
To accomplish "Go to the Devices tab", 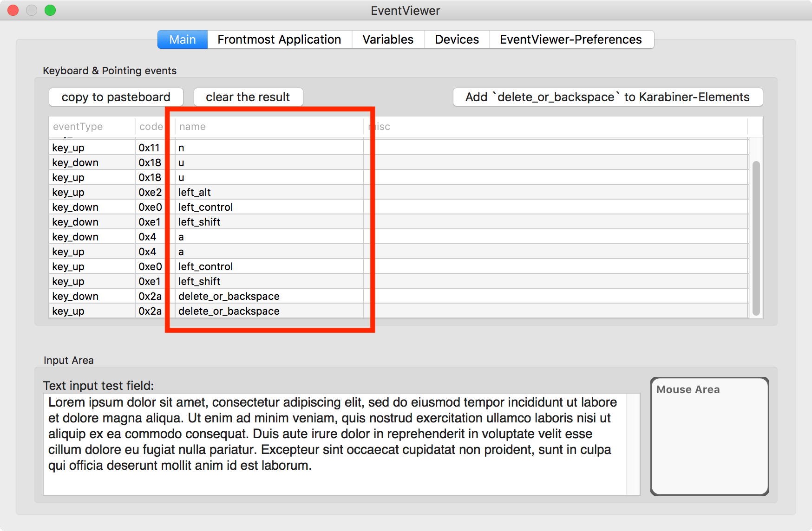I will pyautogui.click(x=457, y=39).
